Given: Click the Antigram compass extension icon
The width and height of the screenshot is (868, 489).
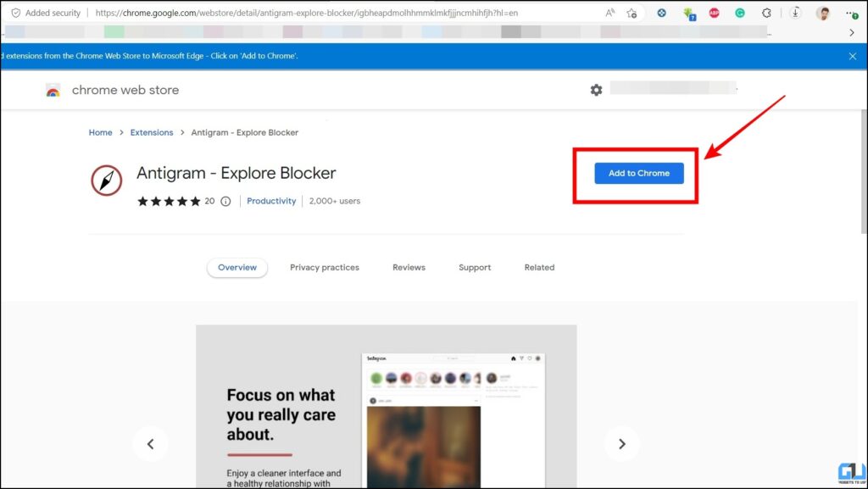Looking at the screenshot, I should click(x=106, y=181).
